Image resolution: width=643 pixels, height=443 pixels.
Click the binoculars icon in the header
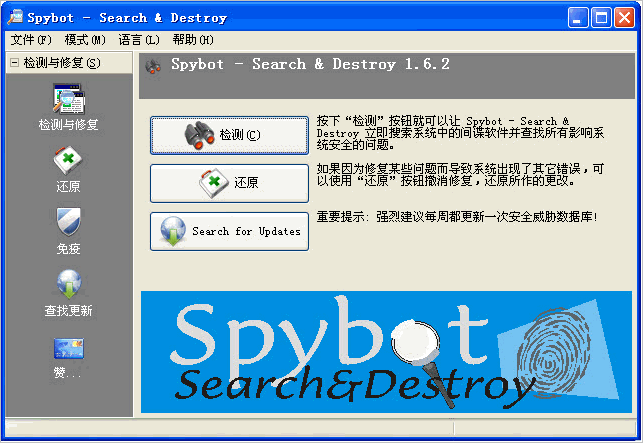click(x=153, y=66)
